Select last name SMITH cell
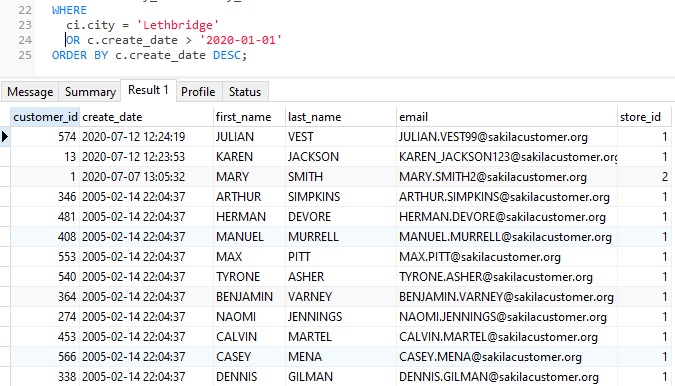Image resolution: width=675 pixels, height=386 pixels. point(340,177)
